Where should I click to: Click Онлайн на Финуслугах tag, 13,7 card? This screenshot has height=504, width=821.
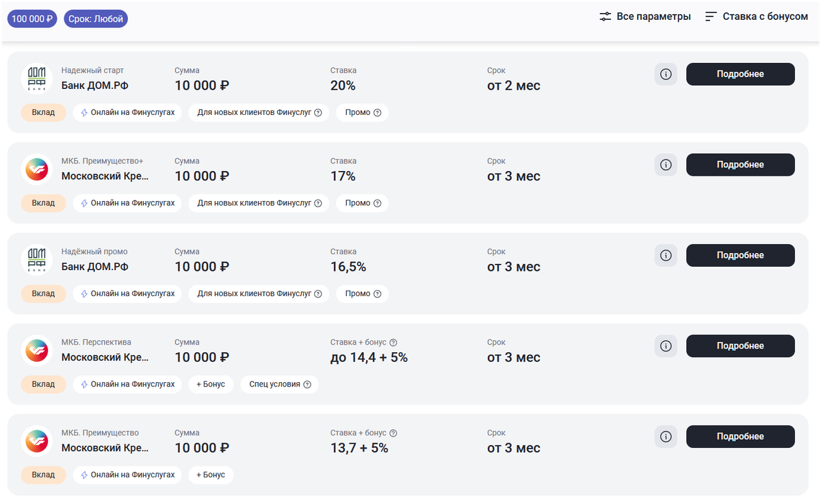click(127, 475)
